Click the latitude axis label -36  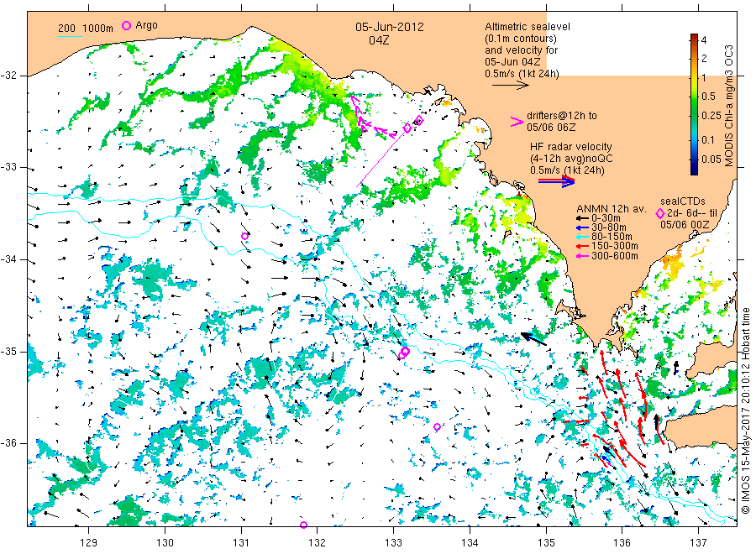[x=8, y=443]
